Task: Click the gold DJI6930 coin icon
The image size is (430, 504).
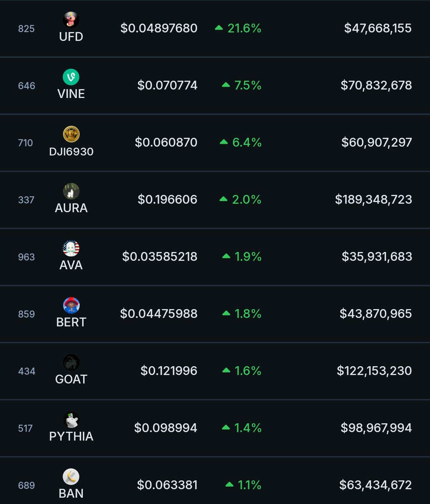Action: tap(71, 134)
